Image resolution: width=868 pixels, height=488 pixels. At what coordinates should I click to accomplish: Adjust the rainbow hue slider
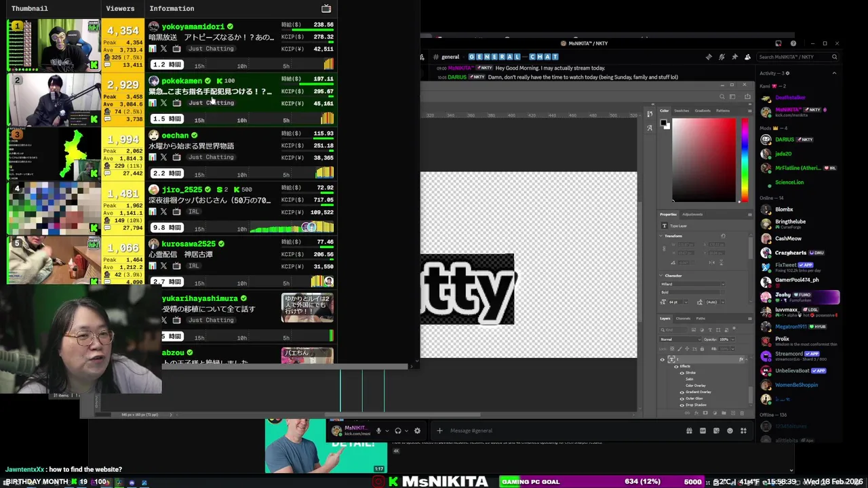tap(745, 160)
